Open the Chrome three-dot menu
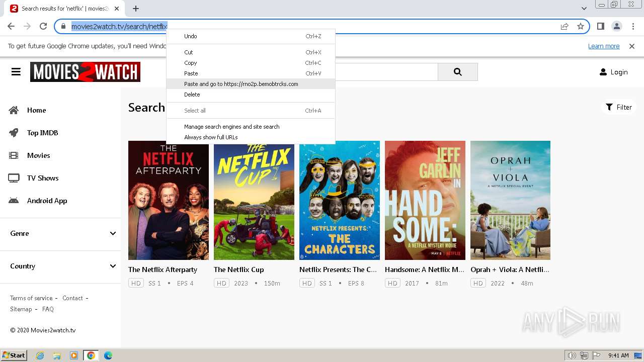This screenshot has width=644, height=362. [632, 26]
